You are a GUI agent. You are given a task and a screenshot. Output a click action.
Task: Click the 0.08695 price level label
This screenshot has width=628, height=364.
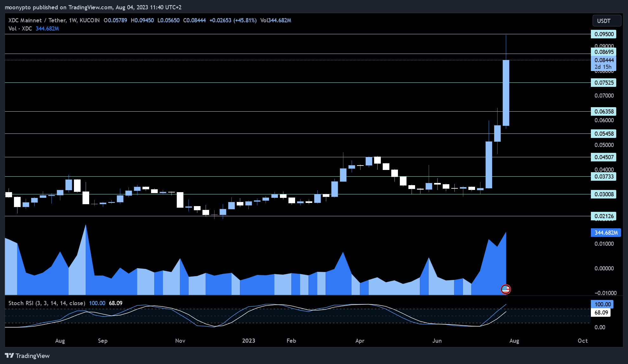(604, 52)
